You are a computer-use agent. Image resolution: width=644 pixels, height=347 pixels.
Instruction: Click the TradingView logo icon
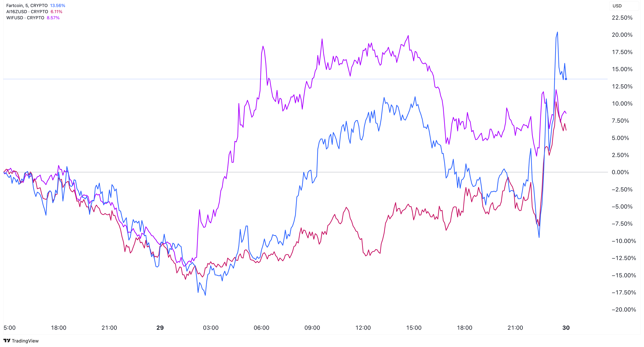point(7,341)
